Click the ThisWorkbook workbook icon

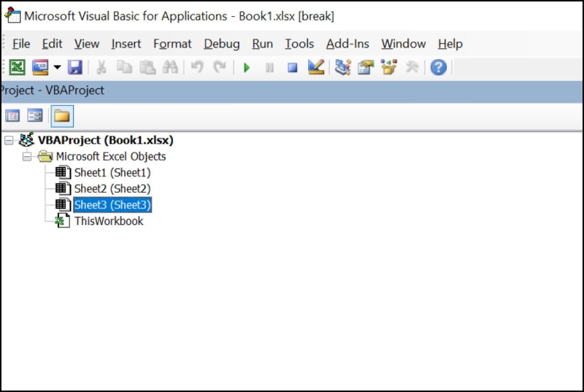point(63,220)
